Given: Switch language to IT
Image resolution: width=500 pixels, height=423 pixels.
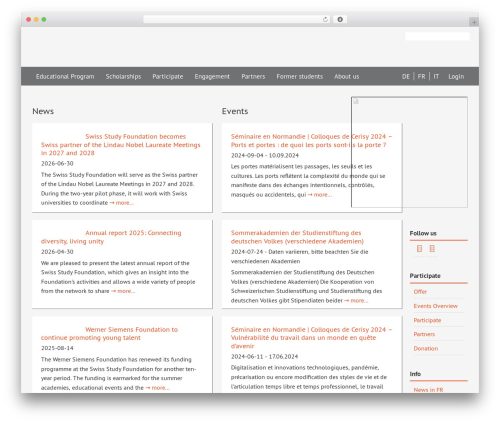Looking at the screenshot, I should [x=436, y=77].
